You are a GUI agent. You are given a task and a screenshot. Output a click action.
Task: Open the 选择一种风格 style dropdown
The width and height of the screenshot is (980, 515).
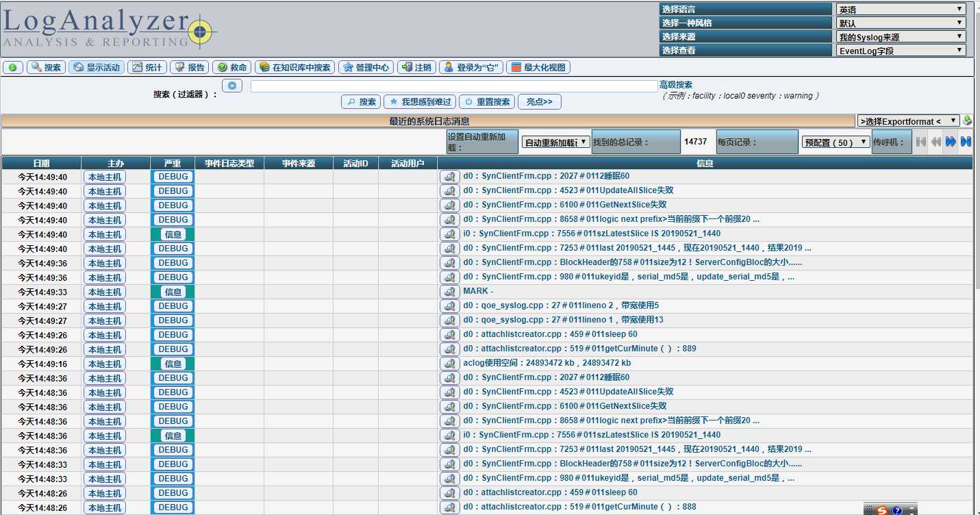click(901, 23)
